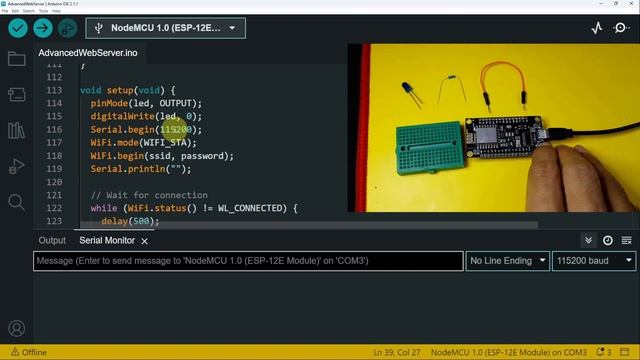Click the digitalWrite(led, 0) line
This screenshot has height=360, width=640.
146,117
